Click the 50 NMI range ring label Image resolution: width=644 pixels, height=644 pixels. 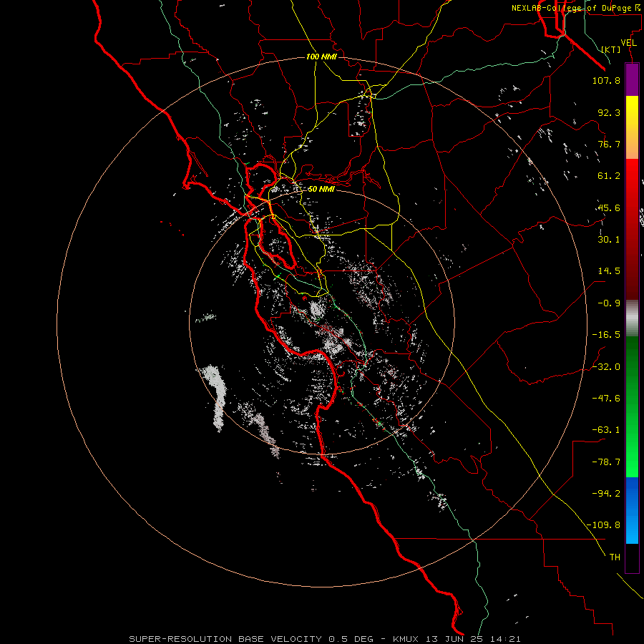321,190
